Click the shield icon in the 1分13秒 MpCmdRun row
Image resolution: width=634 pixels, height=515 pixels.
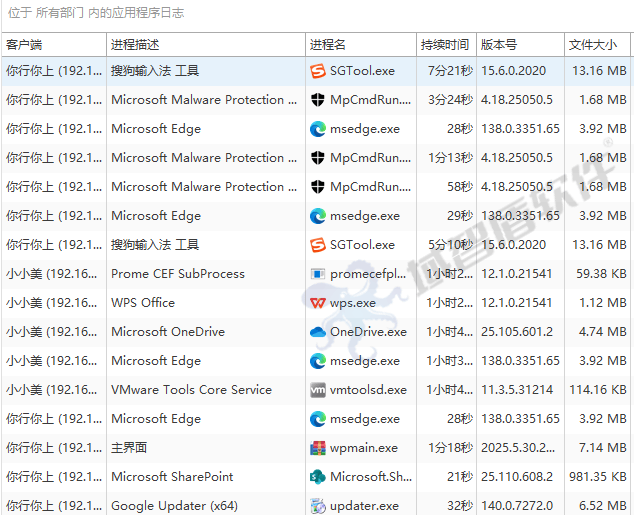(x=318, y=158)
